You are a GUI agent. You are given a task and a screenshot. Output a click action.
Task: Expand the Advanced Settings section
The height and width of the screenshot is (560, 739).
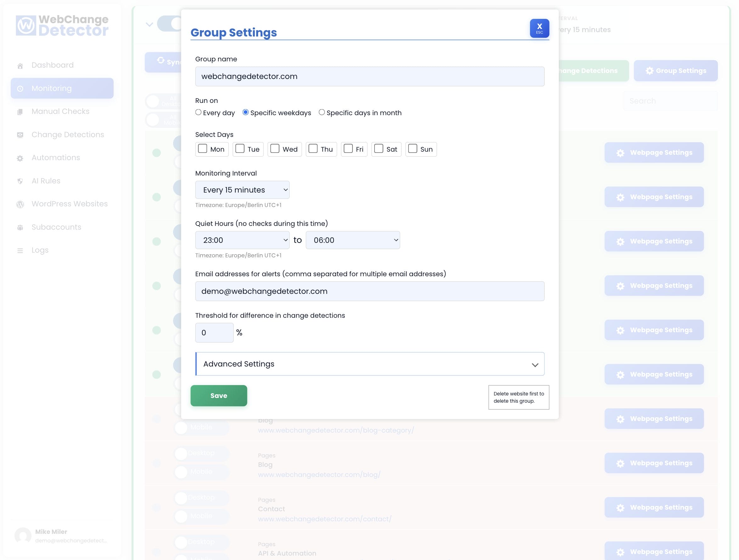click(x=369, y=364)
